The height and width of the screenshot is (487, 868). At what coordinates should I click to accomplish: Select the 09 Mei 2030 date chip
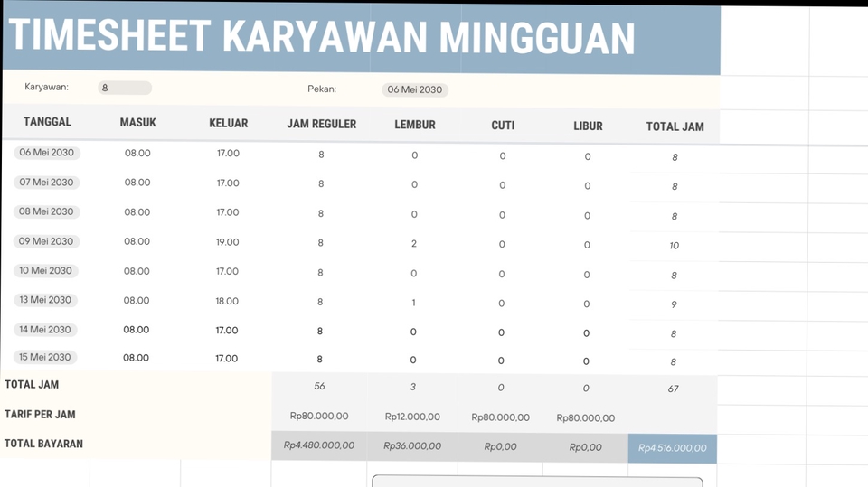pyautogui.click(x=46, y=241)
